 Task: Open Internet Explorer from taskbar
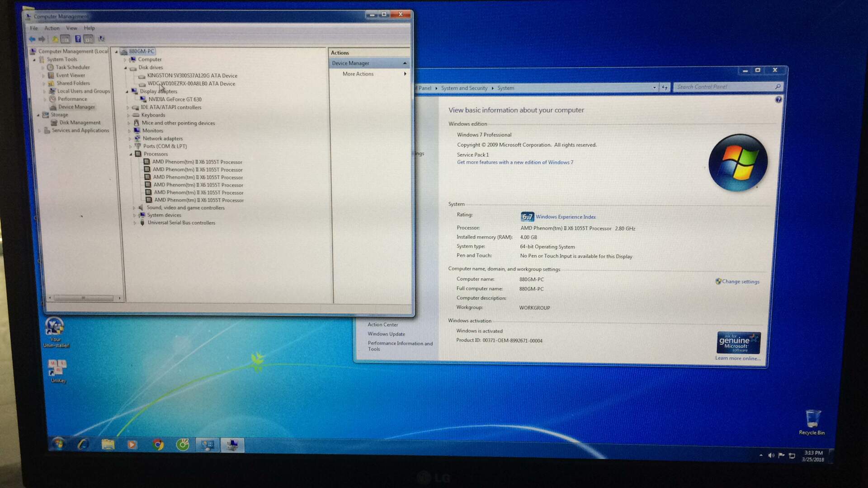83,445
